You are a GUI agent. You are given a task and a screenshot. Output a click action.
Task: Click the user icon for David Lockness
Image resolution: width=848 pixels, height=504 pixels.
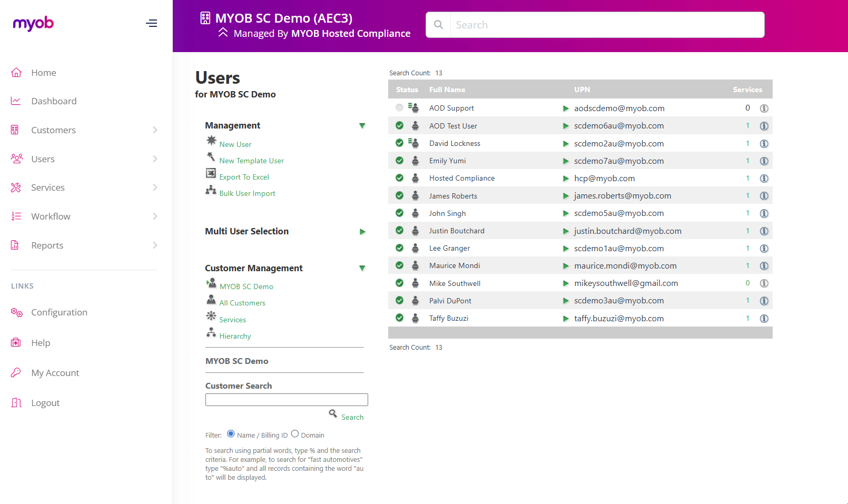(x=413, y=143)
